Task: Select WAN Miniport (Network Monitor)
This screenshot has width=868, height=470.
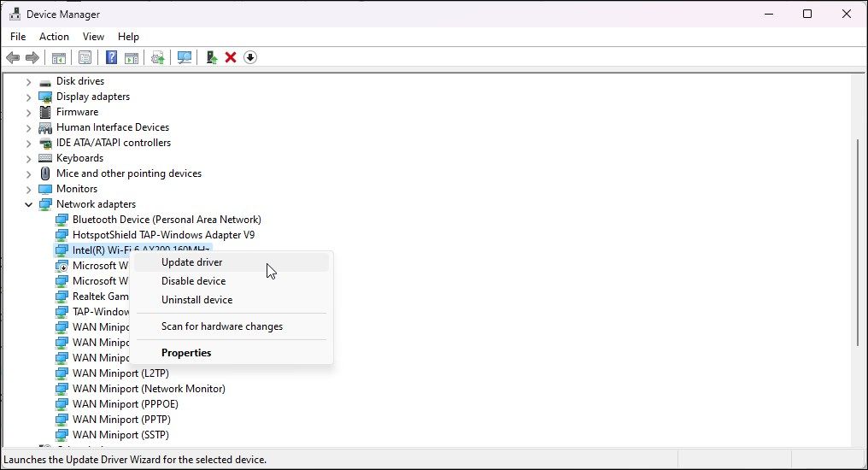Action: pos(149,389)
